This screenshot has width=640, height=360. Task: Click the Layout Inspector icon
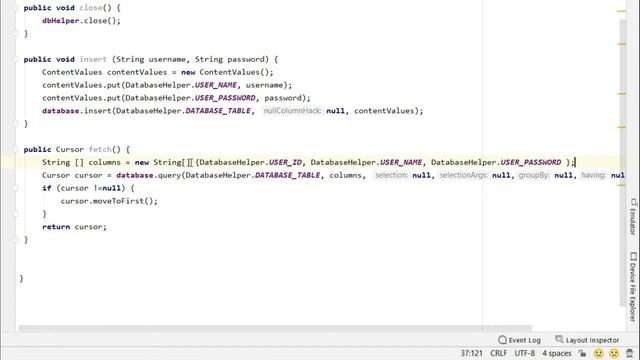559,340
